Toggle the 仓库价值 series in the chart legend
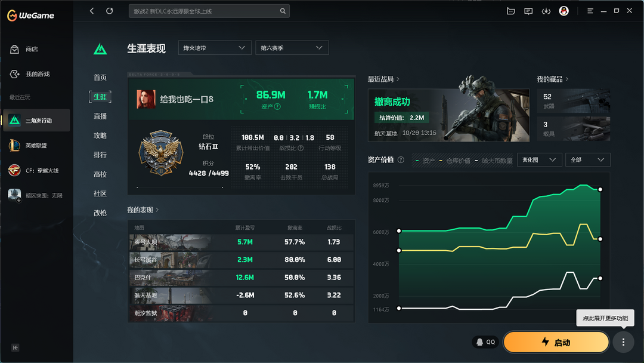This screenshot has width=644, height=363. (459, 159)
